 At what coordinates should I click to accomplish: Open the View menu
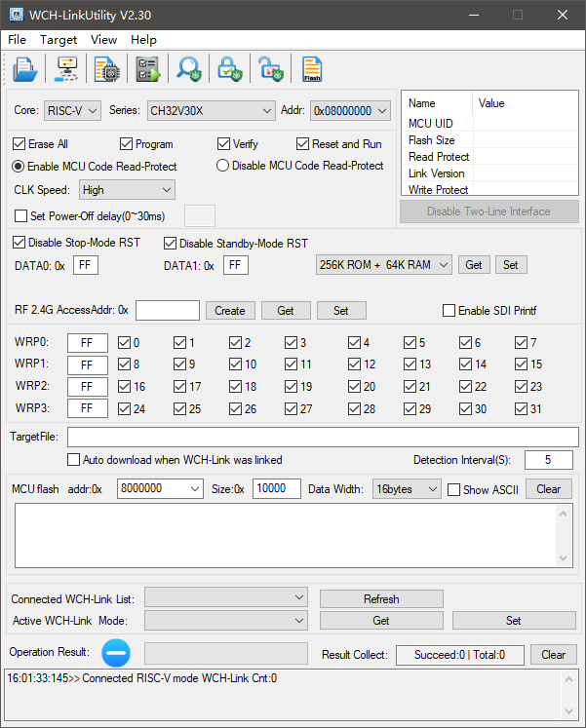(104, 40)
